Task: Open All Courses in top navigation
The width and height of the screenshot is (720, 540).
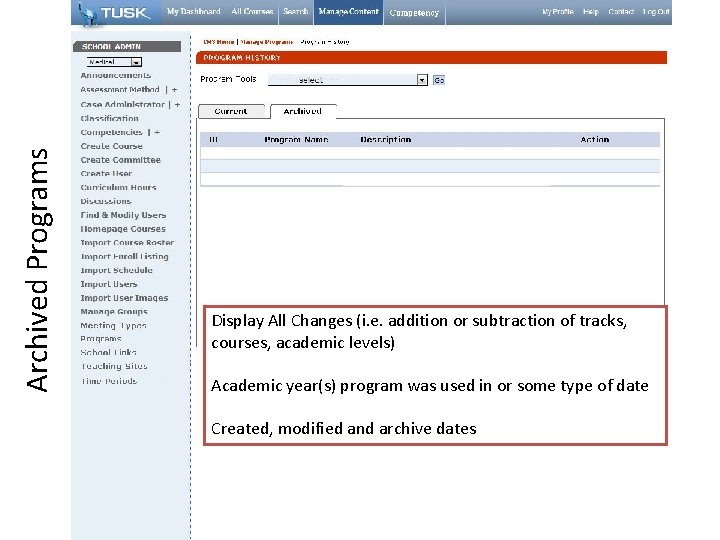Action: point(252,11)
